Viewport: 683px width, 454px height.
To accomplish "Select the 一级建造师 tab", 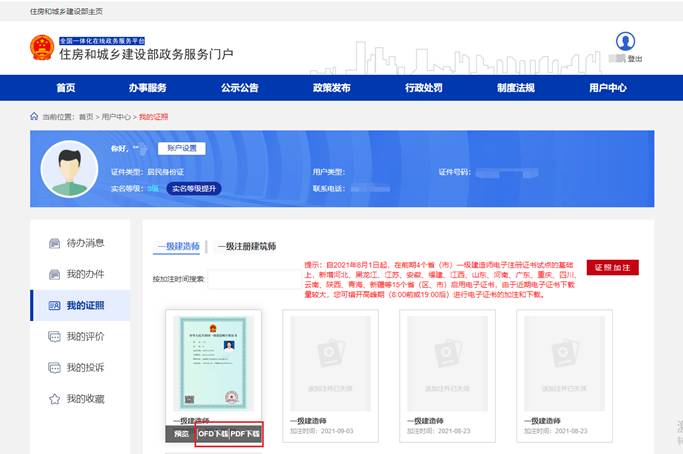I will [x=178, y=246].
